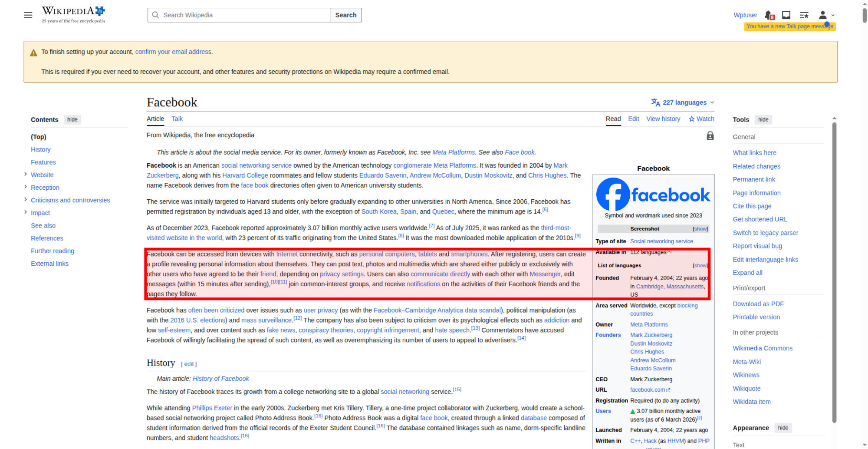
Task: Jump to References in contents
Action: coord(47,238)
